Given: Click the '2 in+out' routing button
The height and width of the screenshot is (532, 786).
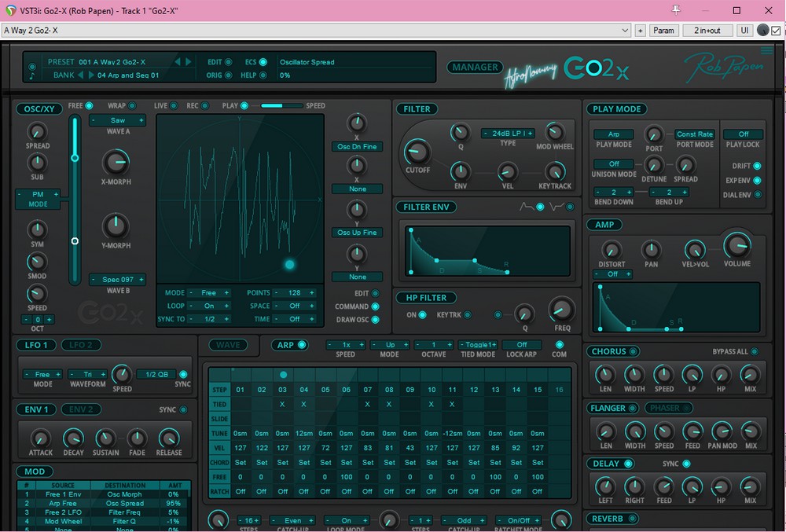Looking at the screenshot, I should coord(707,31).
